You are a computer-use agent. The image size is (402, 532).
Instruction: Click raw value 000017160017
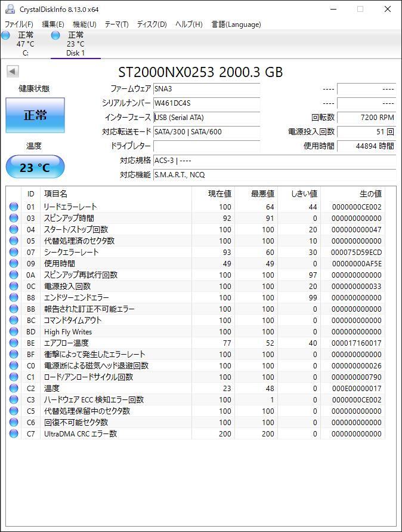point(356,343)
